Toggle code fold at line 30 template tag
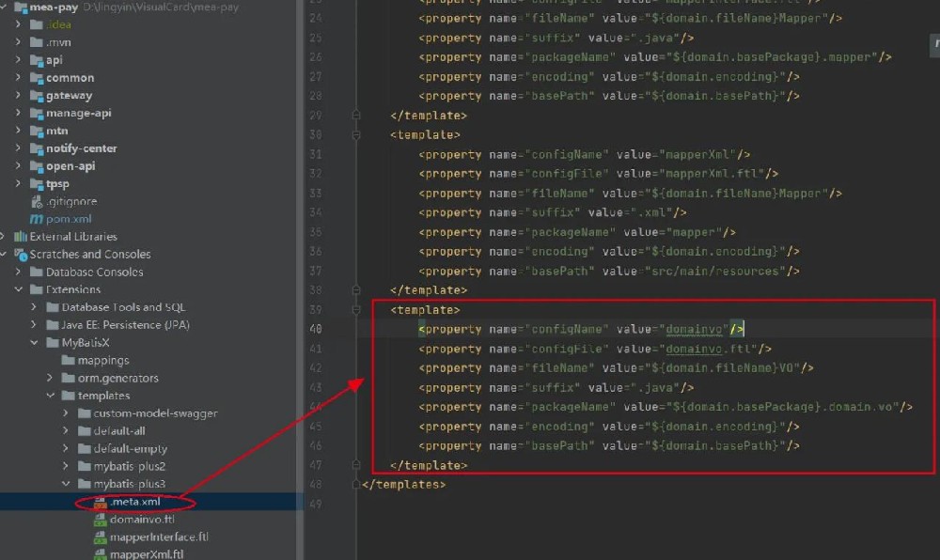Image resolution: width=940 pixels, height=560 pixels. (x=356, y=134)
